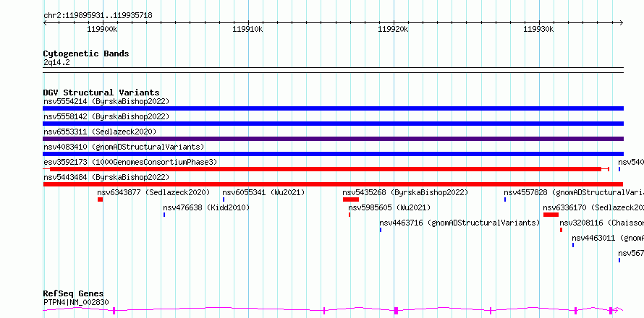Click the DGV Structural Variants track title
644x318 pixels.
101,93
